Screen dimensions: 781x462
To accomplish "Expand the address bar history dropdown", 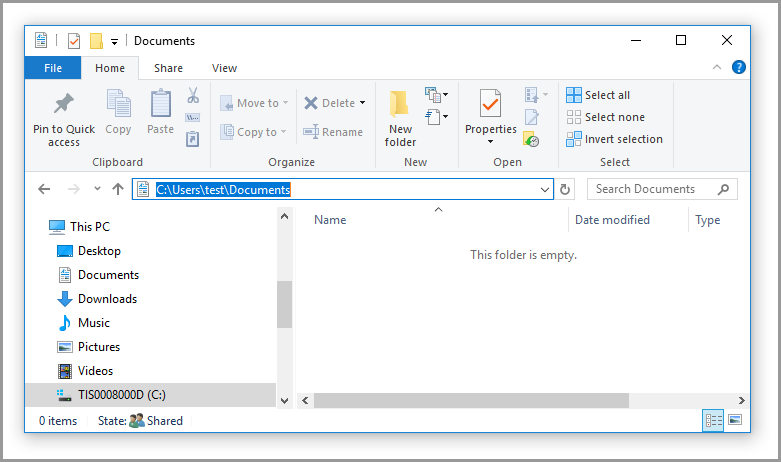I will (545, 190).
